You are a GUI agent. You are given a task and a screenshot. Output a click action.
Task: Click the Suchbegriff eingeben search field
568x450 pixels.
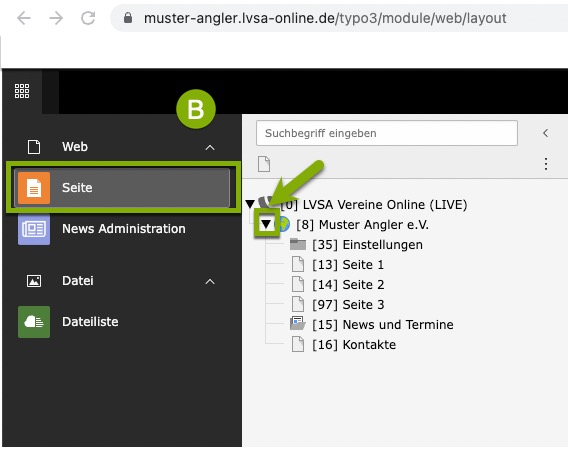tap(387, 133)
